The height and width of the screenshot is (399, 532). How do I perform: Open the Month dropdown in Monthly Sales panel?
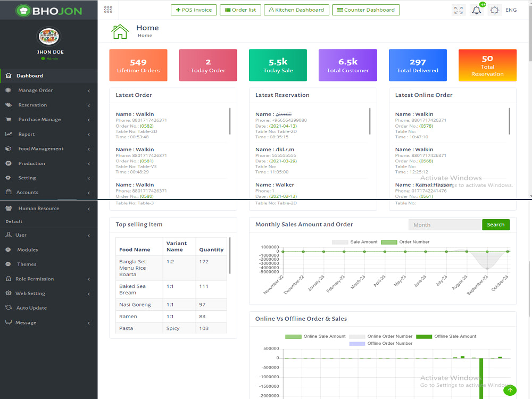(x=445, y=225)
